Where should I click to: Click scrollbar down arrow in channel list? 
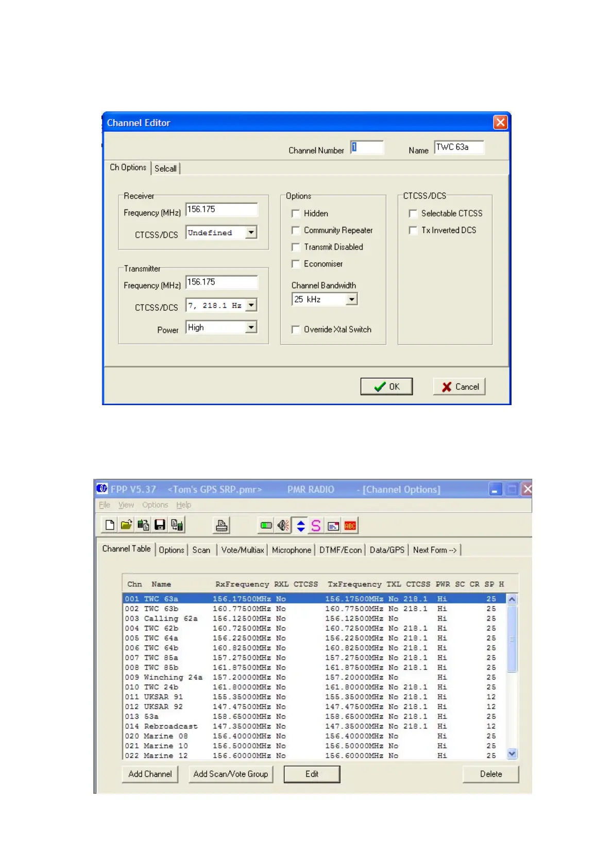point(512,754)
